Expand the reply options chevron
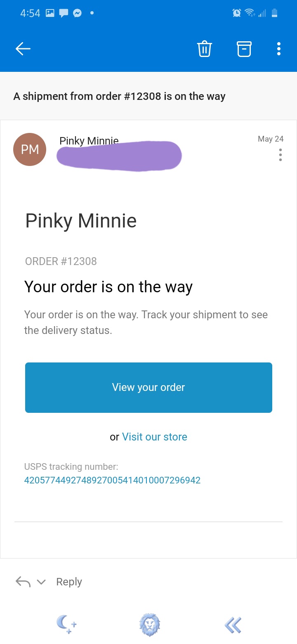297x644 pixels. click(41, 582)
